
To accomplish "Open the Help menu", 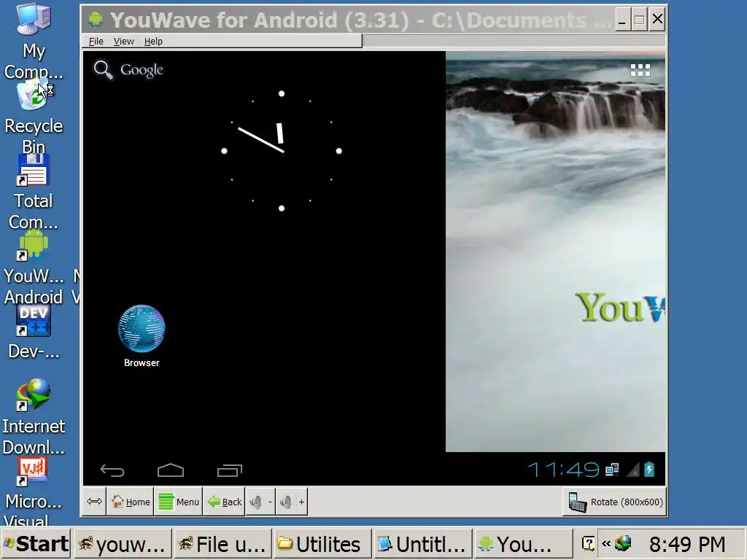I will pyautogui.click(x=153, y=42).
